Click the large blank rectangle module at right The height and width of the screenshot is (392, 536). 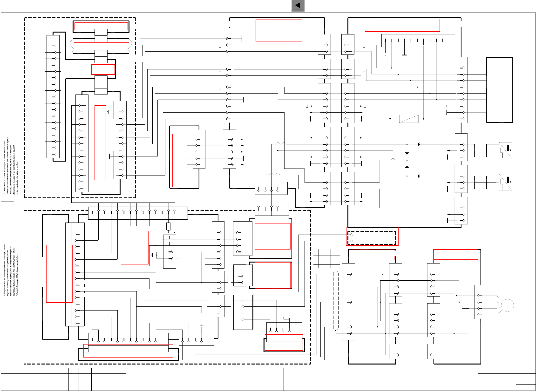tap(499, 90)
